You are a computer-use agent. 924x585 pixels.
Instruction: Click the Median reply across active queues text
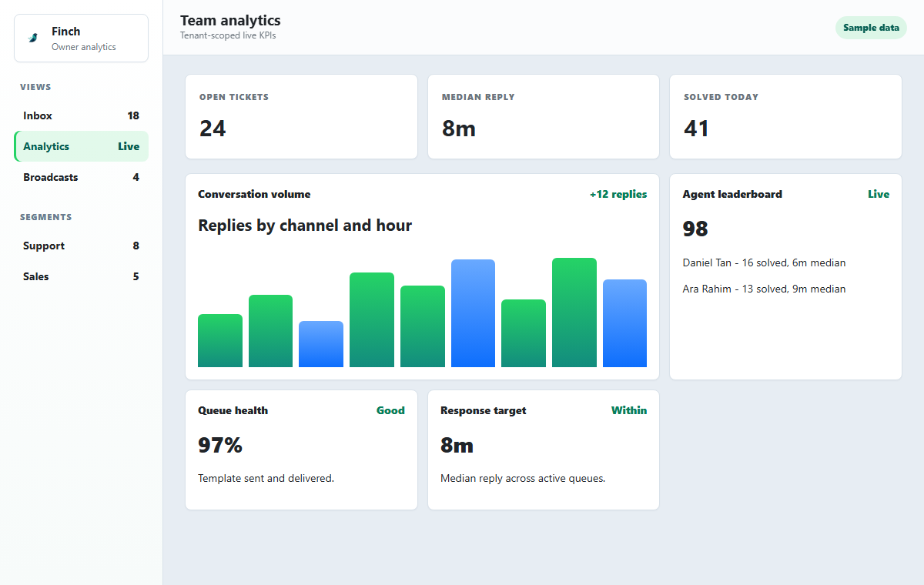523,478
